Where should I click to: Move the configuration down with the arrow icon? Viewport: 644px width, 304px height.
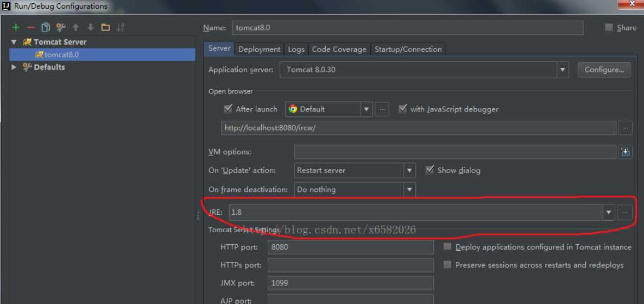point(90,28)
